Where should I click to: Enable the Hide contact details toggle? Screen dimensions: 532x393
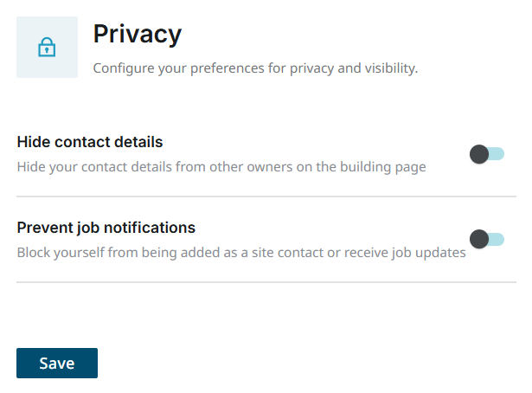click(486, 154)
